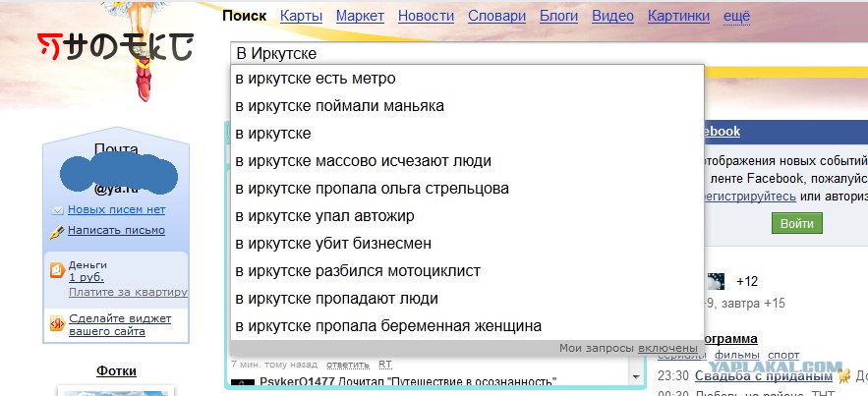Click ответить under the tweet
The image size is (868, 396).
(348, 365)
